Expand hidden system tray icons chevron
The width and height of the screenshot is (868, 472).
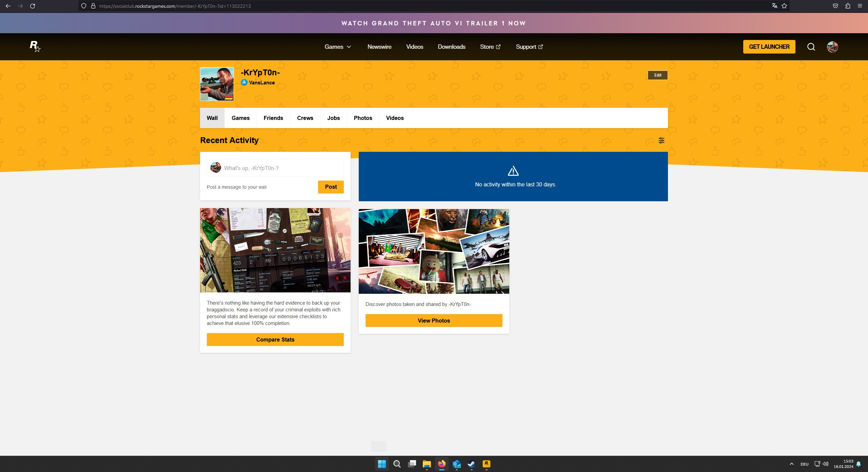tap(791, 464)
